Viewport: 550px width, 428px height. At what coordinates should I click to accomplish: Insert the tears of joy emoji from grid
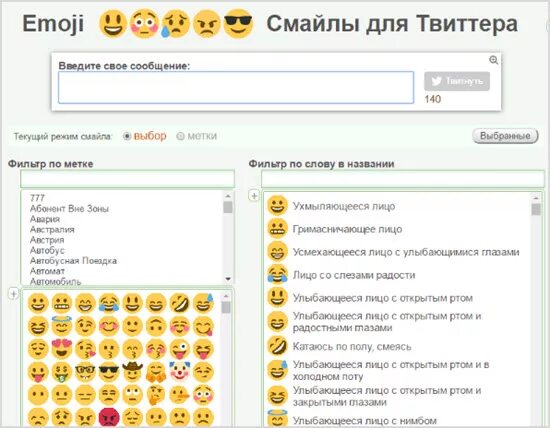109,303
